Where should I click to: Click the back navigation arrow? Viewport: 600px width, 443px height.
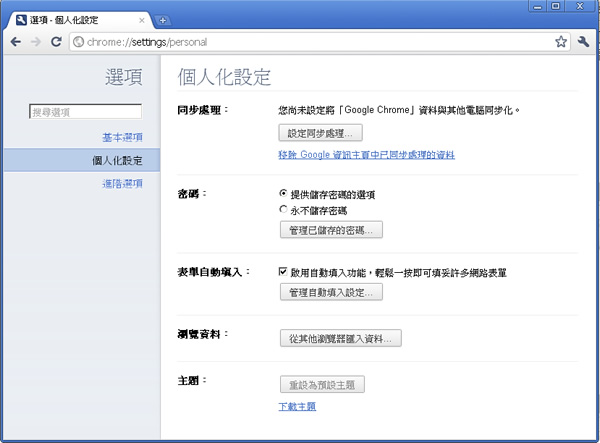16,42
